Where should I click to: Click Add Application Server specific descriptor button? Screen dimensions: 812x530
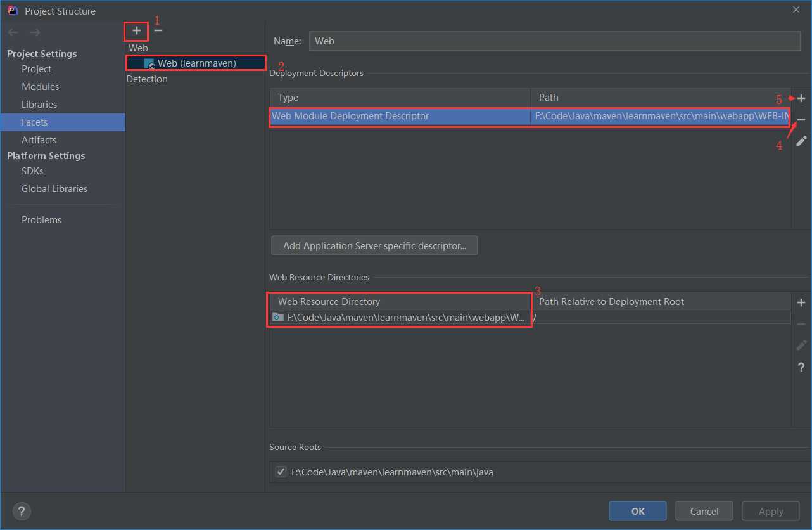[x=374, y=246]
